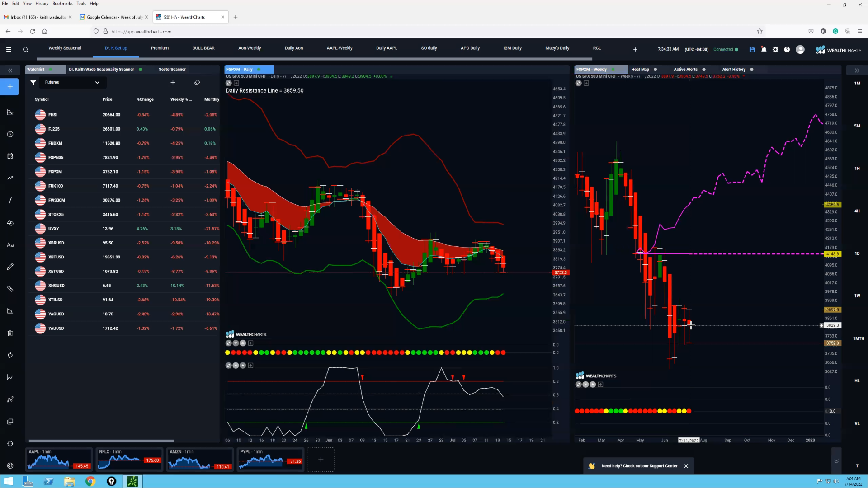868x488 pixels.
Task: Expand the bottom mini-chart panel chevron
Action: 836,461
